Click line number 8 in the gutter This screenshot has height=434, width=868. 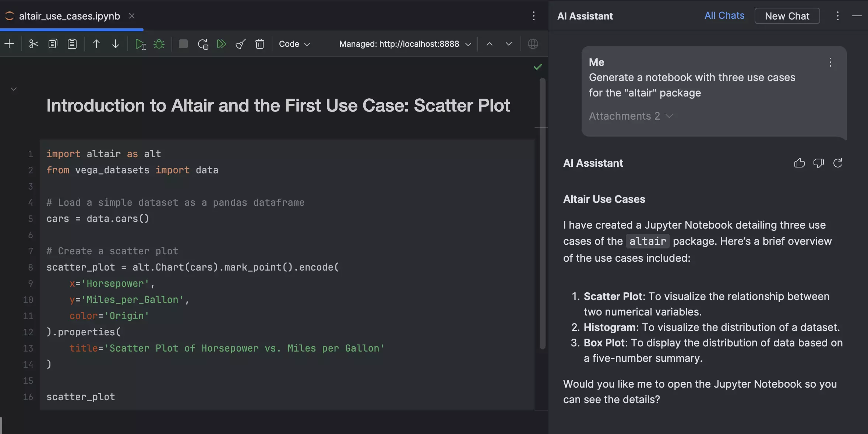tap(31, 267)
